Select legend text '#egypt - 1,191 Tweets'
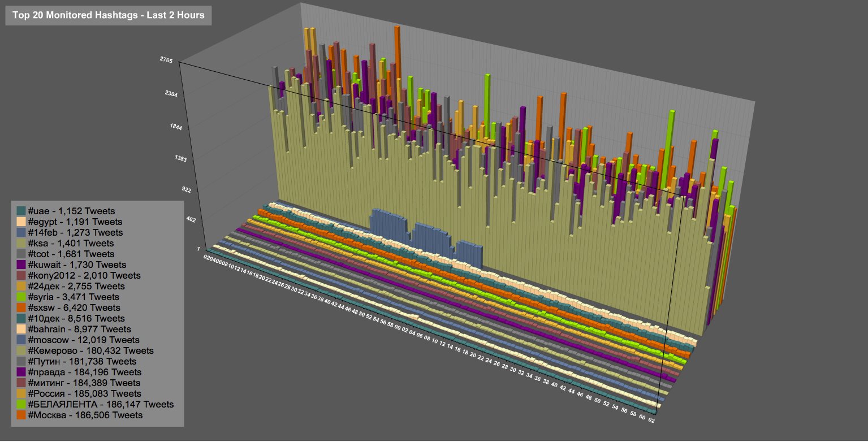This screenshot has width=868, height=442. (x=75, y=222)
